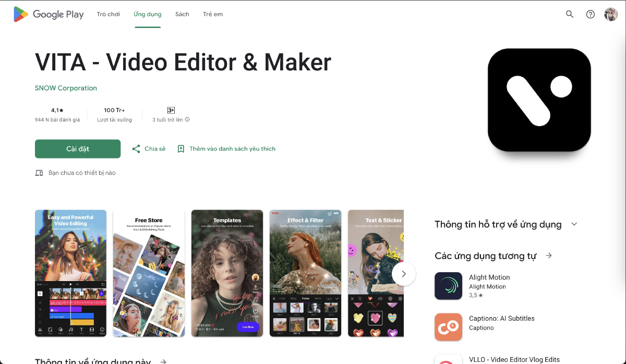Click the Chia sẻ share button
The height and width of the screenshot is (364, 626).
[x=149, y=149]
